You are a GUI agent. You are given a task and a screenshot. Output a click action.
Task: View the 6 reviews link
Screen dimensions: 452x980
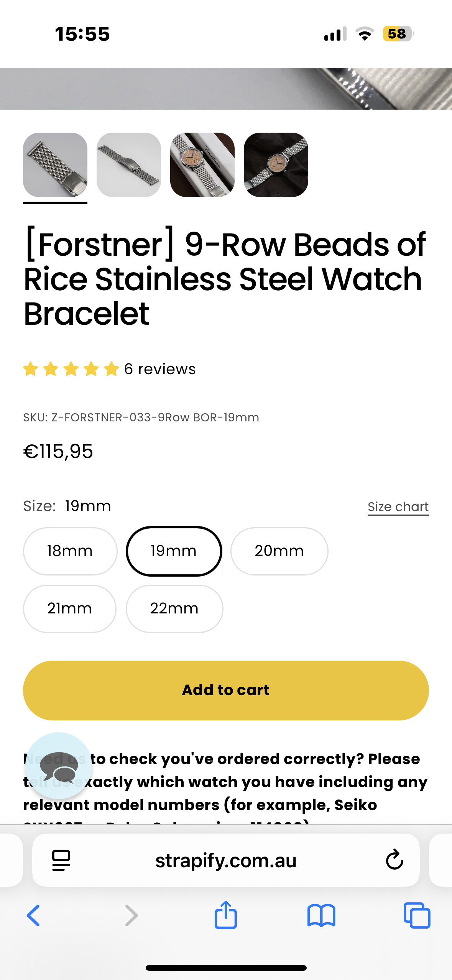[x=159, y=369]
